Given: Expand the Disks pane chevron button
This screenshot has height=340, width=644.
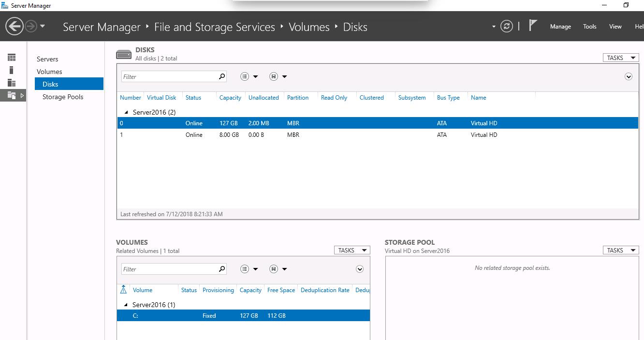Looking at the screenshot, I should coord(629,76).
